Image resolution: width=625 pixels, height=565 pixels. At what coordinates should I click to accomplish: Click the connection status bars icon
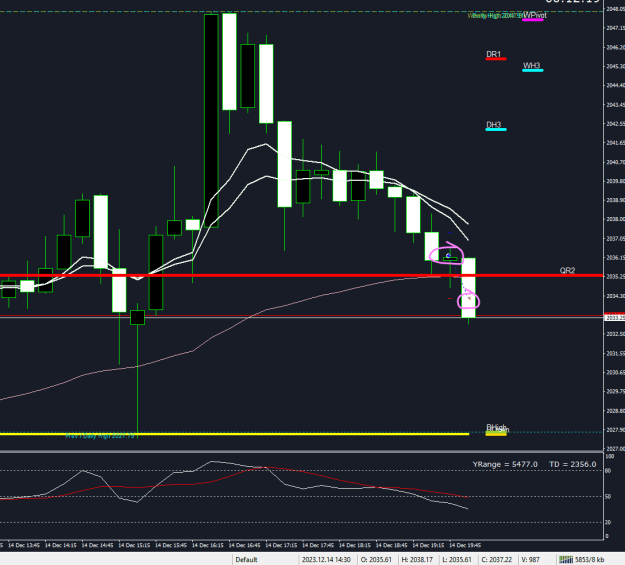566,559
